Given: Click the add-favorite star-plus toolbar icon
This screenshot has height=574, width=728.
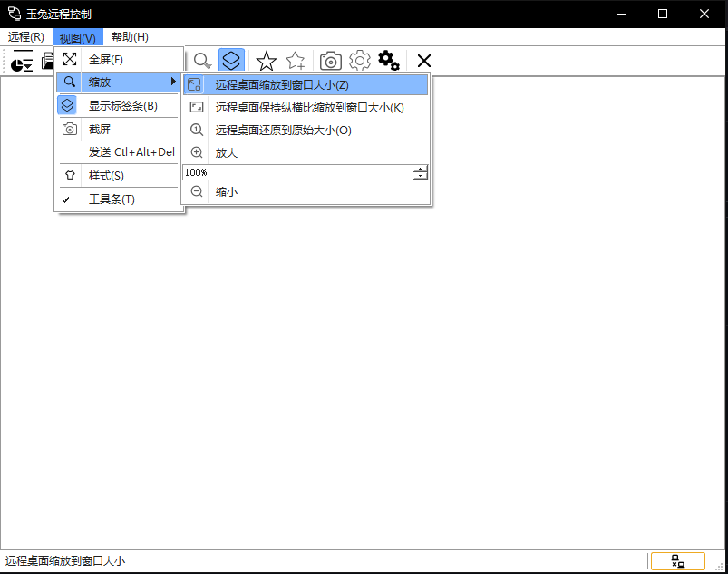Looking at the screenshot, I should coord(296,61).
